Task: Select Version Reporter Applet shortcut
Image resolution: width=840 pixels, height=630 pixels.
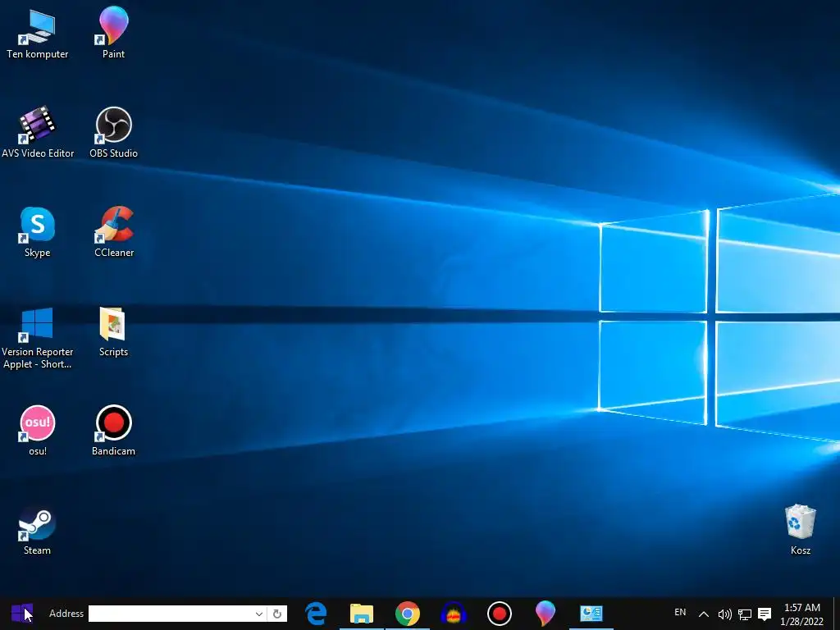Action: click(x=38, y=337)
